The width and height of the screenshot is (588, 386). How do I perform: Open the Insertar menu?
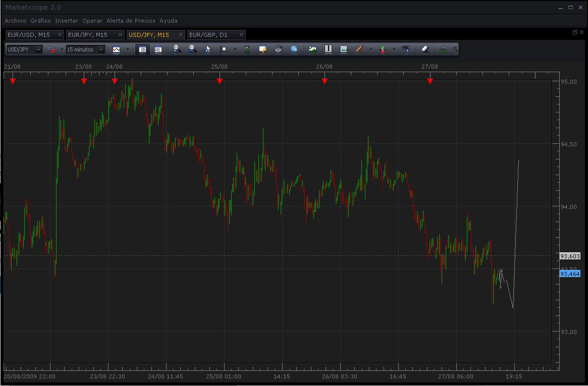[x=67, y=21]
